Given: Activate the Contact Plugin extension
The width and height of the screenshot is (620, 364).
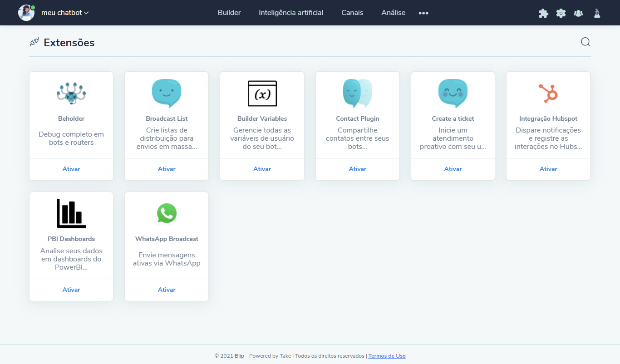Looking at the screenshot, I should (358, 169).
